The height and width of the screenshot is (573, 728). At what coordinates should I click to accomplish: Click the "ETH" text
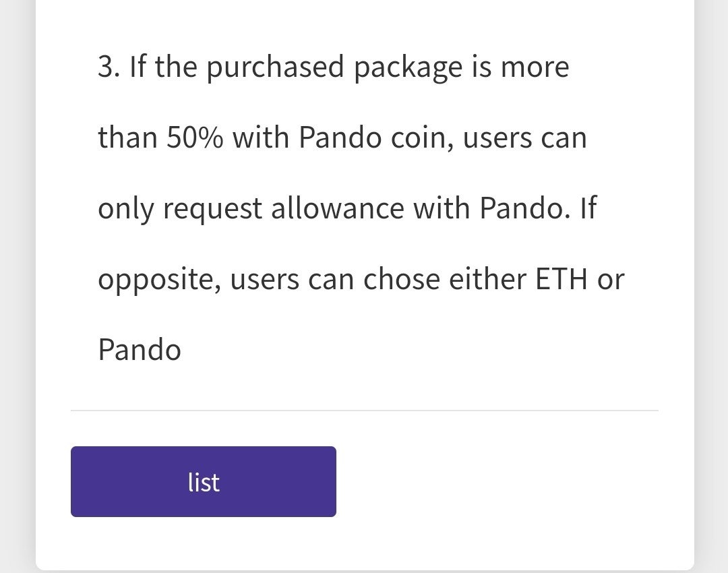pos(561,279)
